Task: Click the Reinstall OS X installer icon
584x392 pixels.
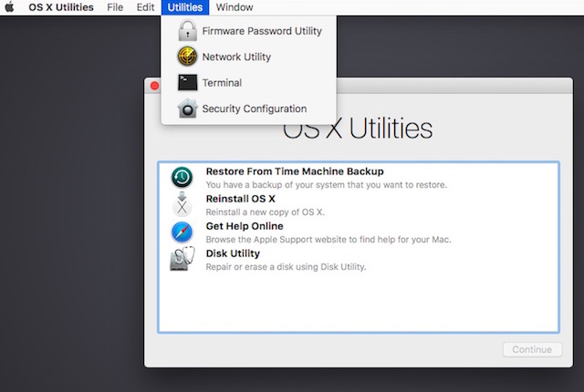Action: click(x=182, y=205)
